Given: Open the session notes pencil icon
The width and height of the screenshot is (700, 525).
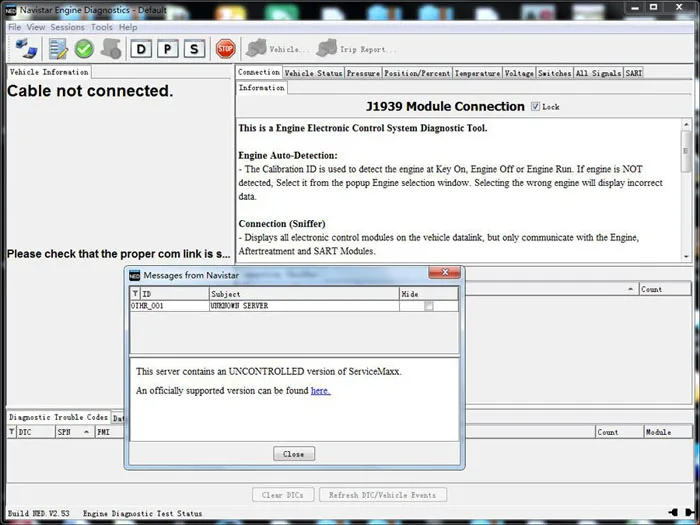Looking at the screenshot, I should [x=58, y=49].
